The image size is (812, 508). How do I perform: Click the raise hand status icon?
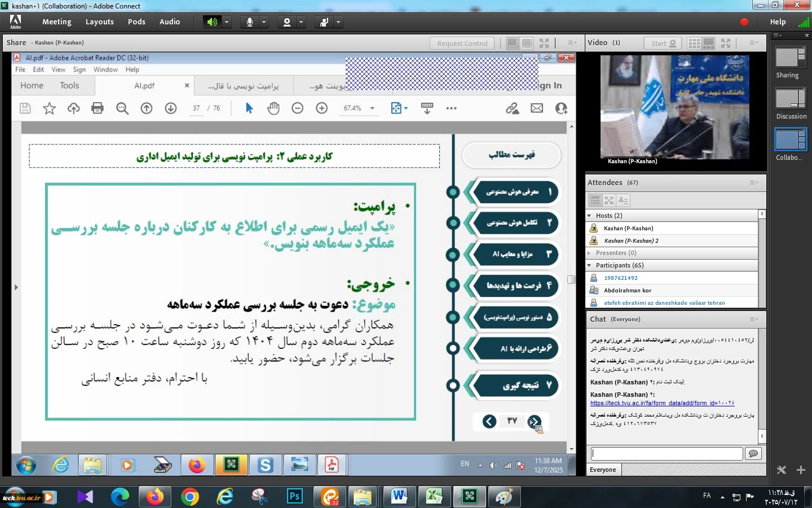coord(324,22)
